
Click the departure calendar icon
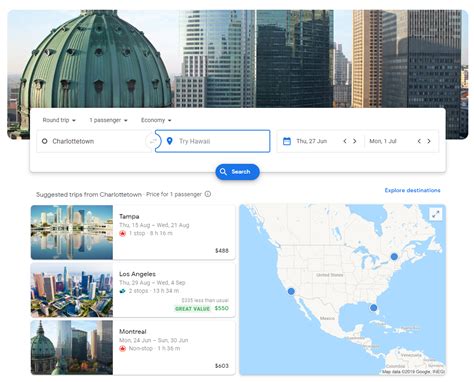click(287, 141)
